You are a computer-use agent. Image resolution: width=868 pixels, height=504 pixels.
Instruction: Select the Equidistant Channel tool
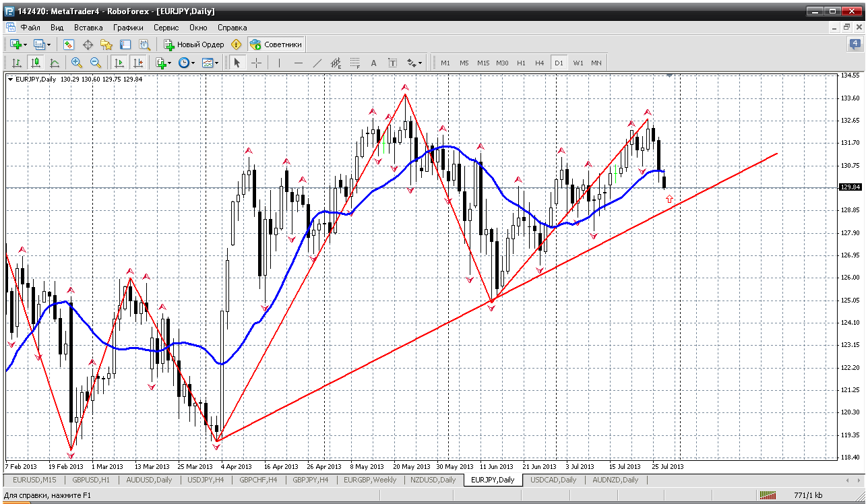(336, 63)
